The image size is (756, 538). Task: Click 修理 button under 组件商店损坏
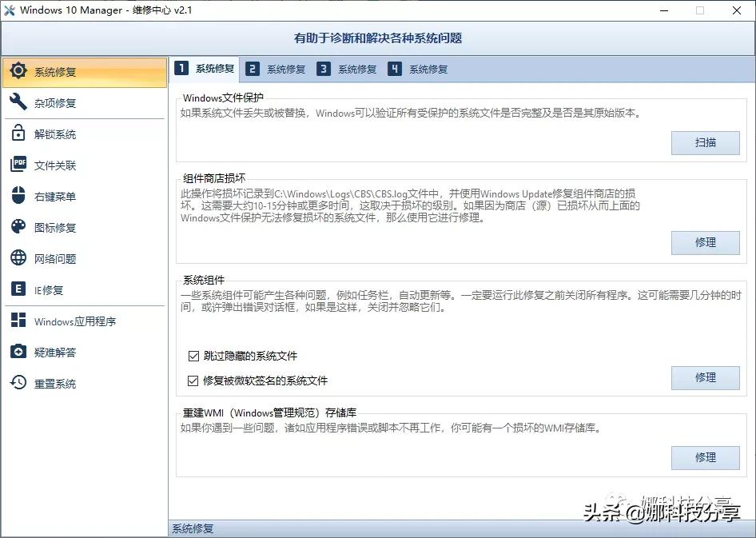click(x=706, y=243)
